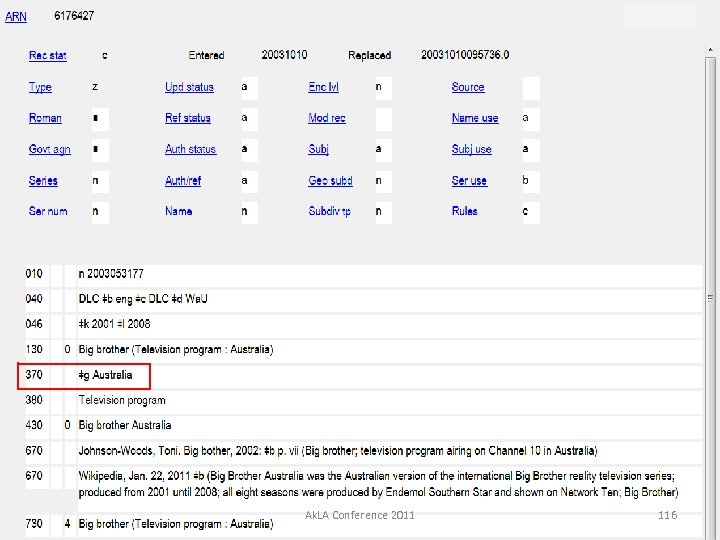The width and height of the screenshot is (720, 540).
Task: Select the Ser use value box
Action: coord(530,181)
